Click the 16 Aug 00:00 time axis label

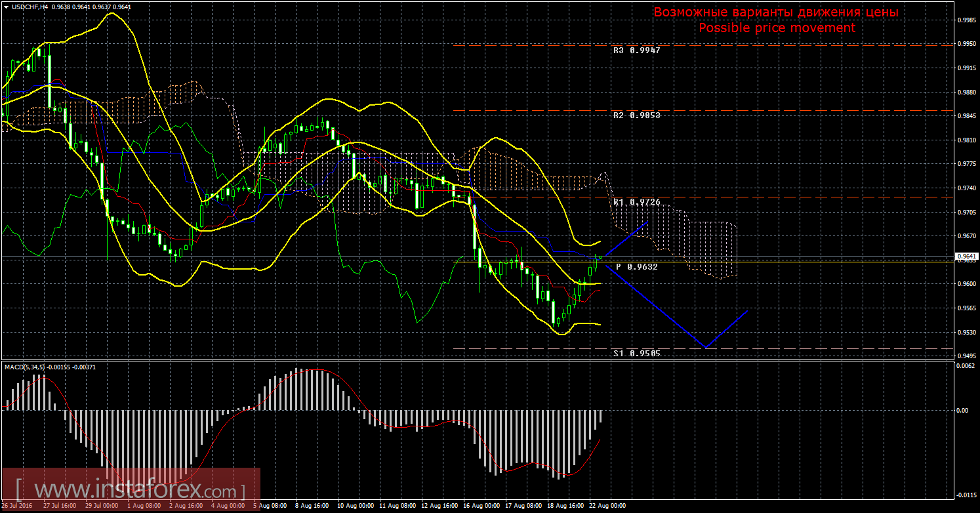click(x=481, y=506)
